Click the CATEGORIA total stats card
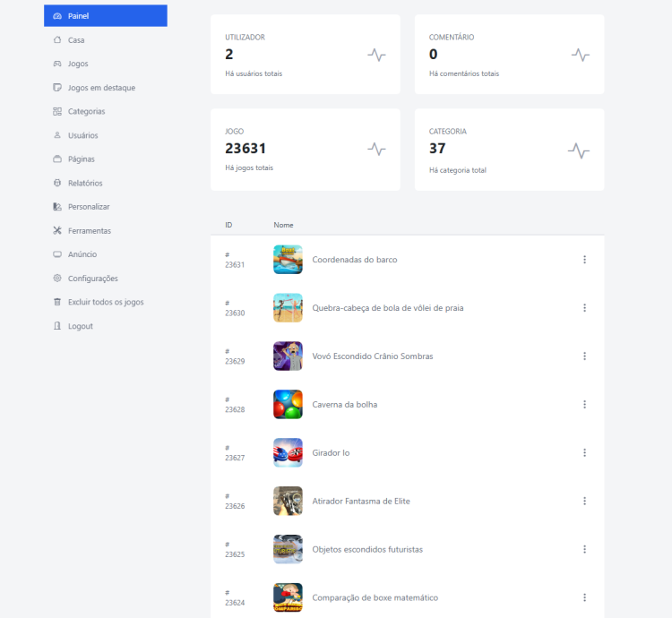The width and height of the screenshot is (672, 618). 509,150
